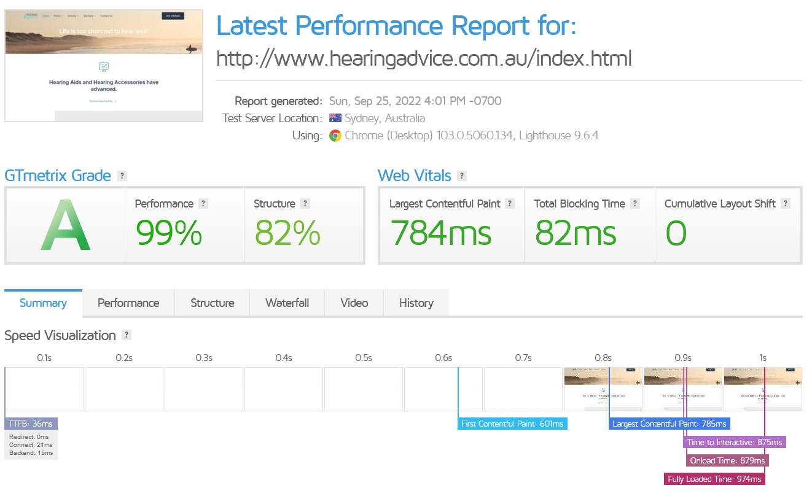The height and width of the screenshot is (504, 812).
Task: Click the Onload Time: 879ms marker
Action: click(727, 460)
